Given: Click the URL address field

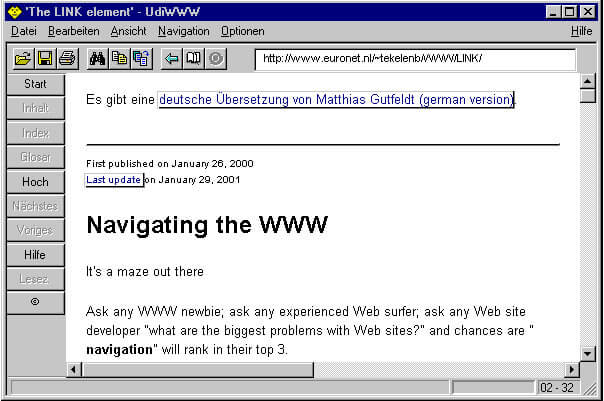Looking at the screenshot, I should 415,59.
